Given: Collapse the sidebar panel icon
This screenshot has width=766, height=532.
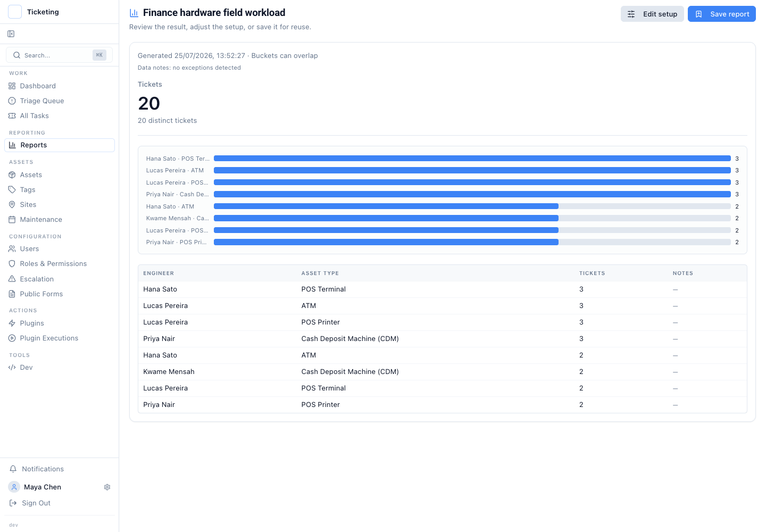Looking at the screenshot, I should [x=11, y=34].
